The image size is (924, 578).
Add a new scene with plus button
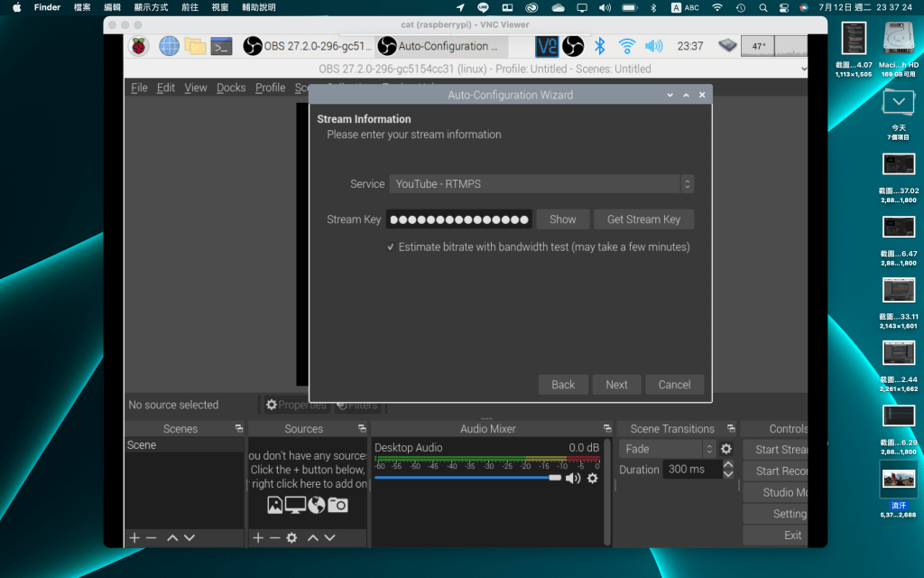coord(134,537)
